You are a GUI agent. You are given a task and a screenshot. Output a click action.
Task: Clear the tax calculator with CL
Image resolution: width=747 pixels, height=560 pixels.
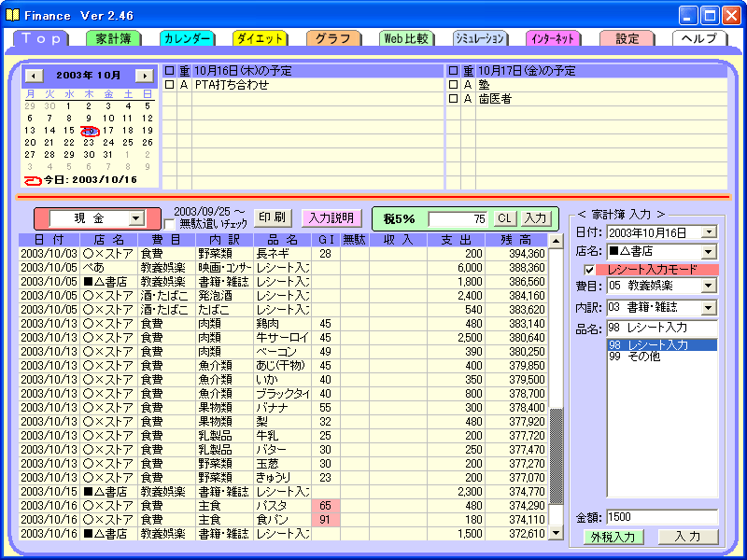point(504,218)
